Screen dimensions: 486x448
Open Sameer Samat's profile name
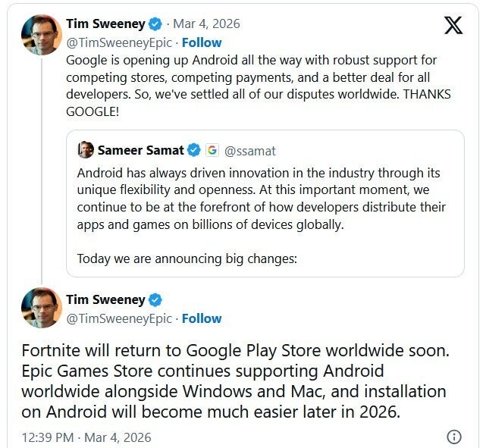point(142,149)
